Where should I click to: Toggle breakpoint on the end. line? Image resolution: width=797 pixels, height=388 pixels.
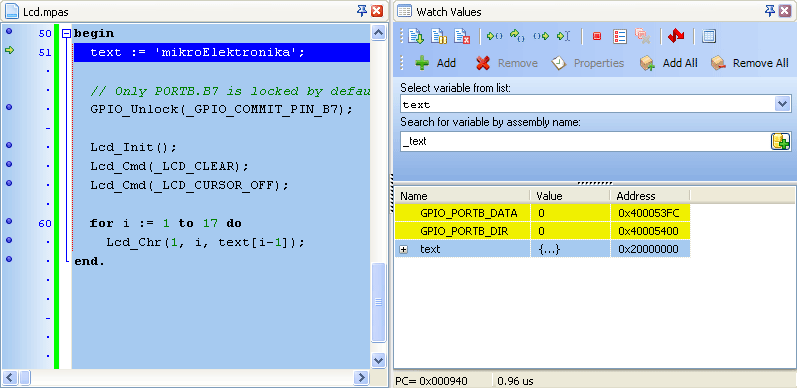click(x=9, y=259)
